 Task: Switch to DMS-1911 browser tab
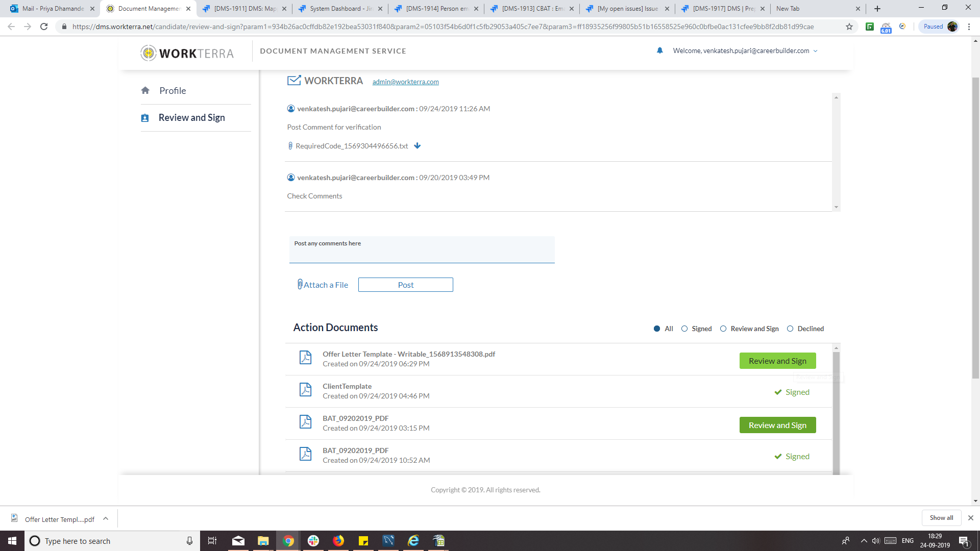point(245,9)
